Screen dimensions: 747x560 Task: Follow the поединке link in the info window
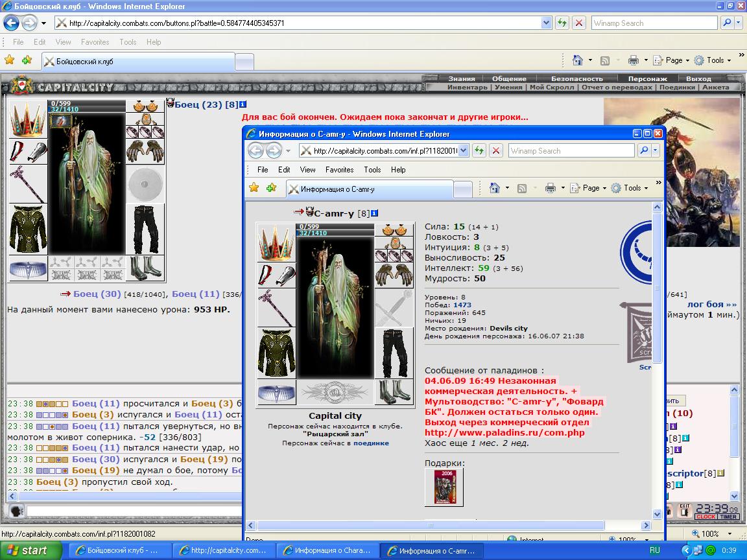(x=371, y=443)
